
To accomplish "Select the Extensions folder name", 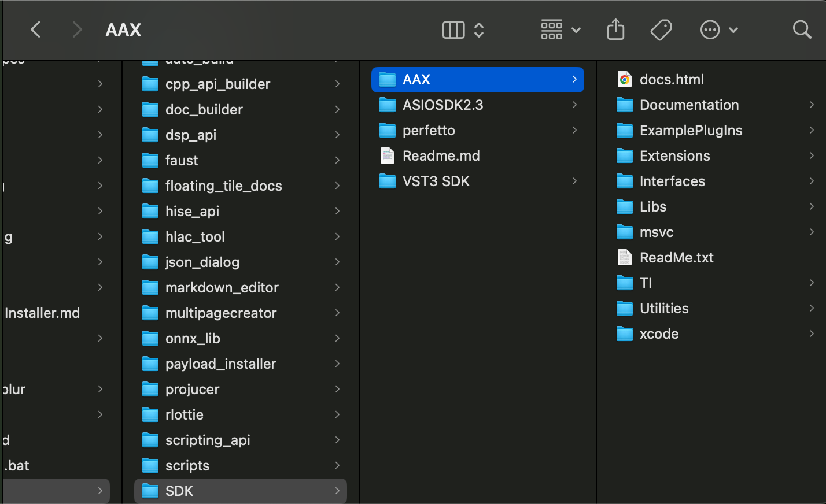I will (674, 156).
